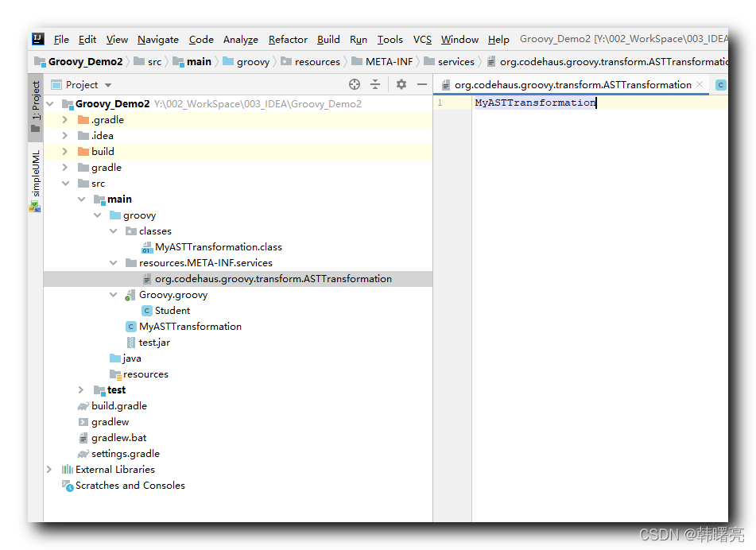Open the Help menu
Image resolution: width=756 pixels, height=550 pixels.
click(x=498, y=40)
